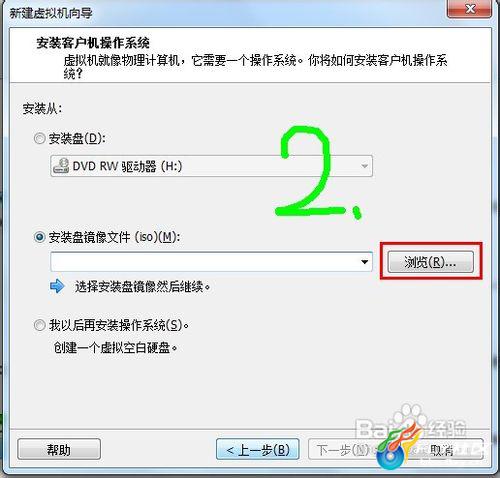Select the 安装盘(D) radio button
The width and height of the screenshot is (500, 478).
pos(40,138)
